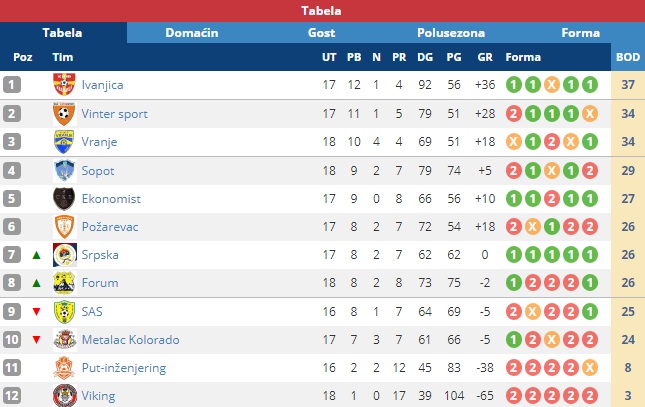Select the Polusezona tab
Viewport: 645px width, 407px height.
coord(451,33)
